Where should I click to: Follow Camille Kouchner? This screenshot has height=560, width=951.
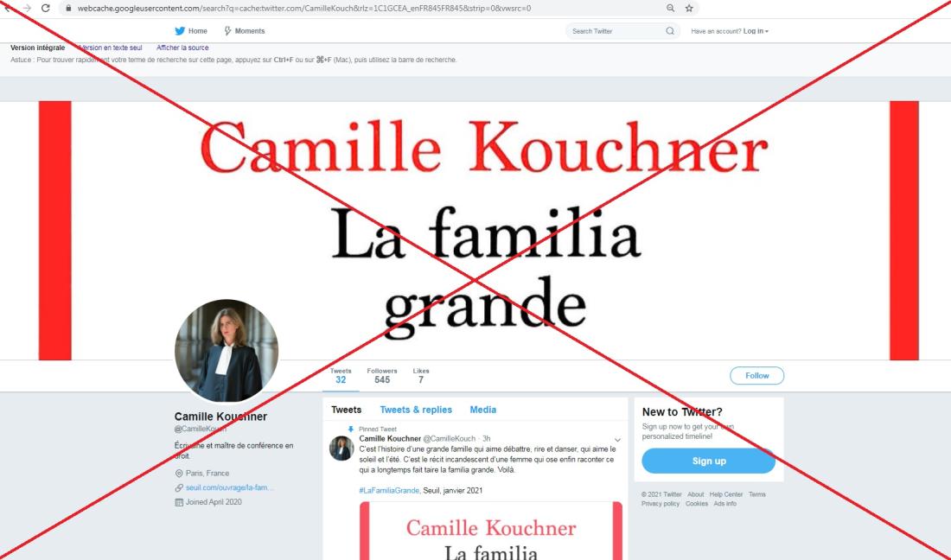click(x=757, y=376)
